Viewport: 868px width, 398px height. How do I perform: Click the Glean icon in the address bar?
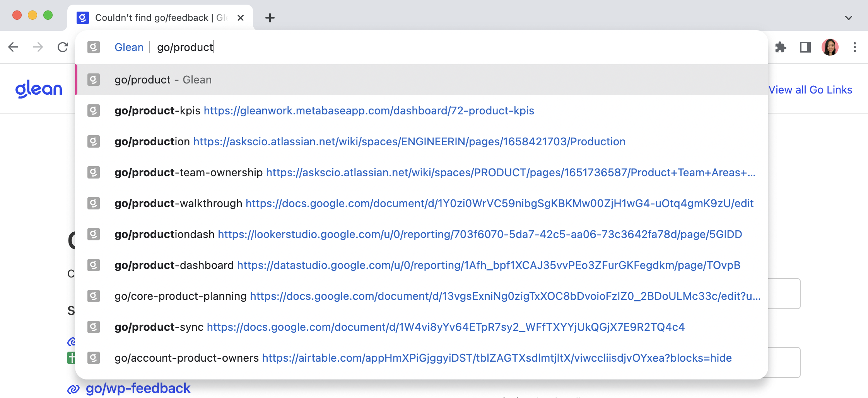[94, 47]
